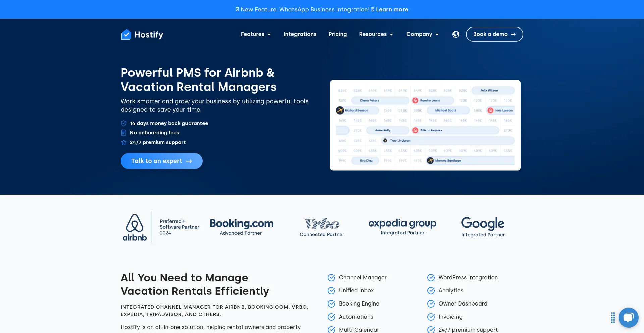Click the Hostify house logo icon
This screenshot has height=333, width=644.
pos(126,34)
